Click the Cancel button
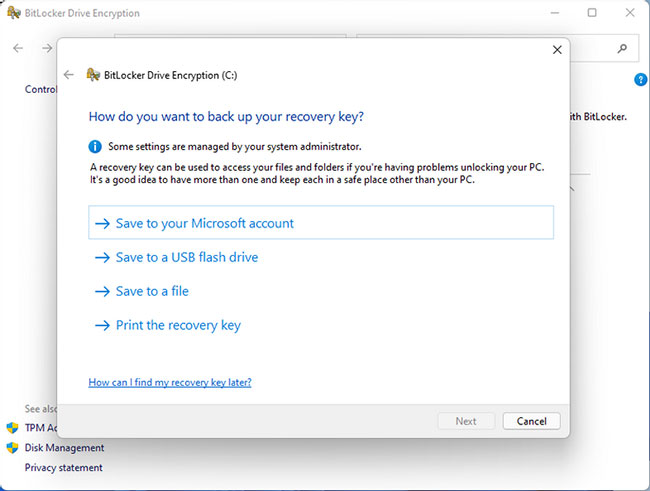Viewport: 650px width, 491px height. (x=531, y=421)
